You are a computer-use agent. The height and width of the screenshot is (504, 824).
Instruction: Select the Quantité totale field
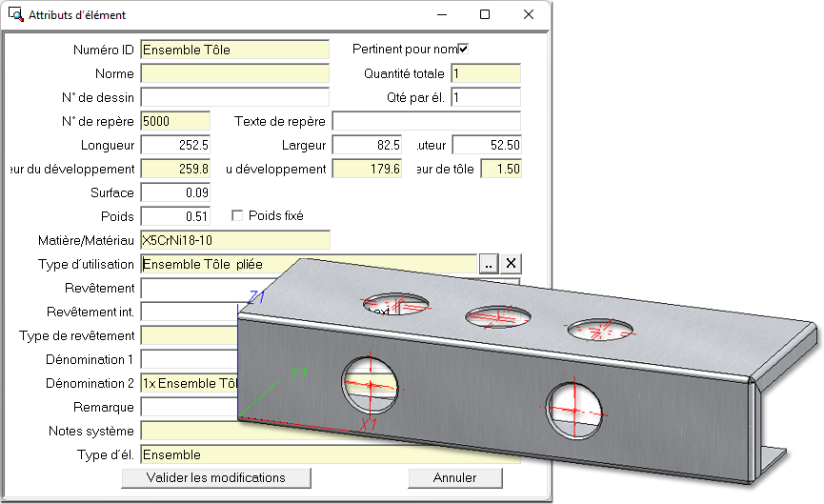[486, 73]
